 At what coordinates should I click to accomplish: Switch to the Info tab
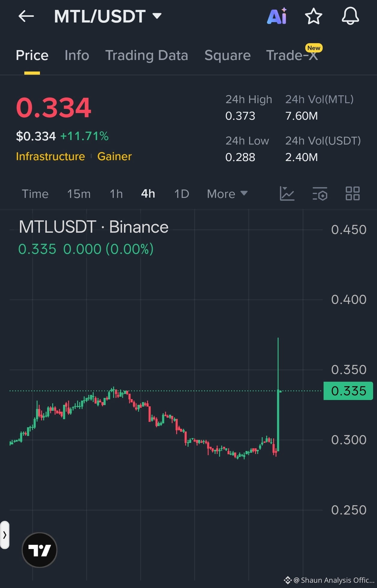click(77, 55)
